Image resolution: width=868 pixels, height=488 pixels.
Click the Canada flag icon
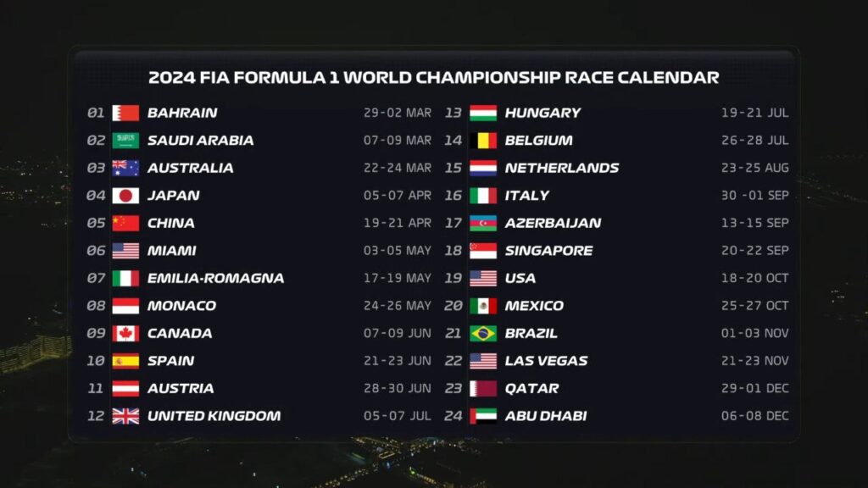[125, 333]
